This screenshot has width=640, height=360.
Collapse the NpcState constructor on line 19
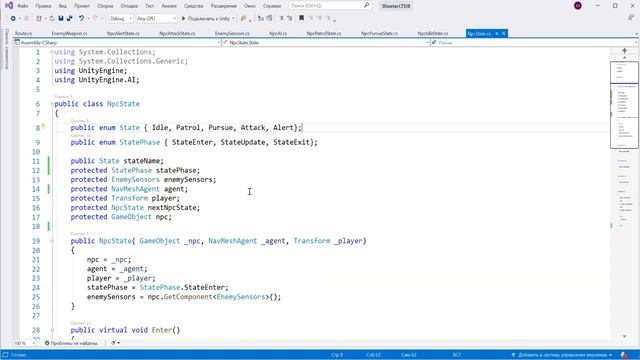tap(52, 241)
